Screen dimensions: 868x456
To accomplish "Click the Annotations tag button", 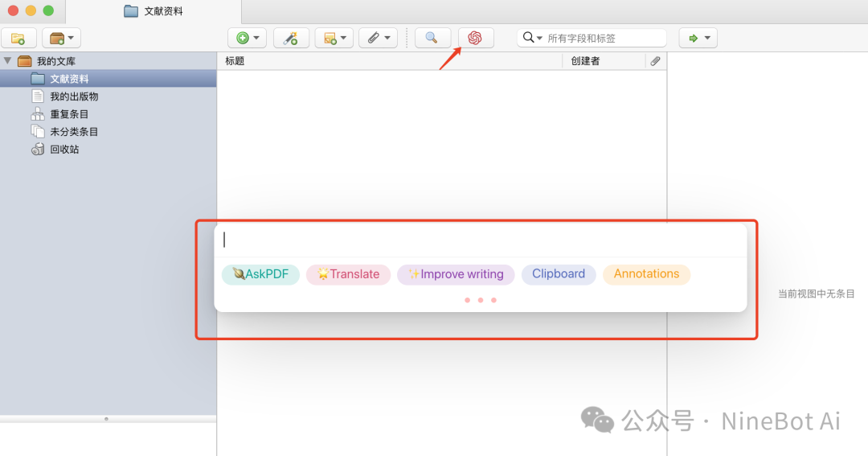I will tap(646, 274).
